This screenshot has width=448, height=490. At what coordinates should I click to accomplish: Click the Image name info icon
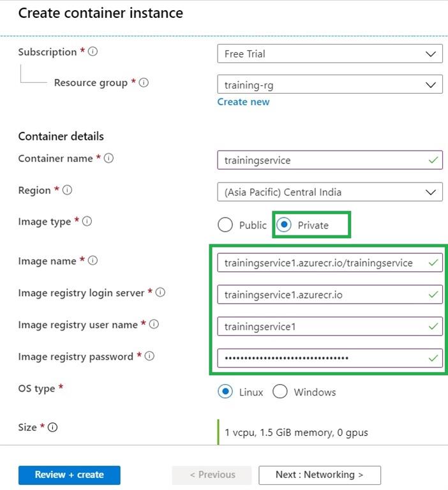(x=93, y=260)
